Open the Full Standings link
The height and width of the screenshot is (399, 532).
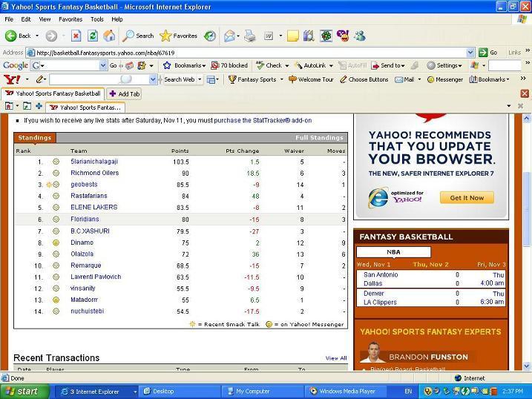point(319,138)
